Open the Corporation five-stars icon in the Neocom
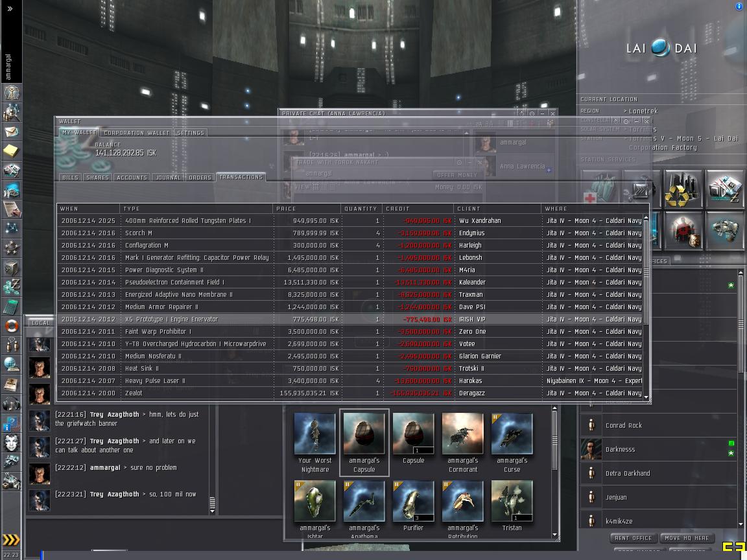 coord(11,249)
